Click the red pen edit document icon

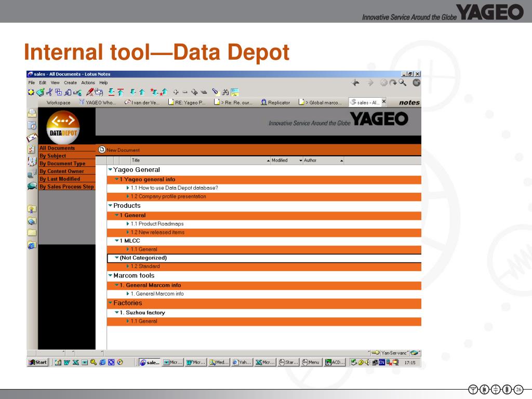point(90,92)
